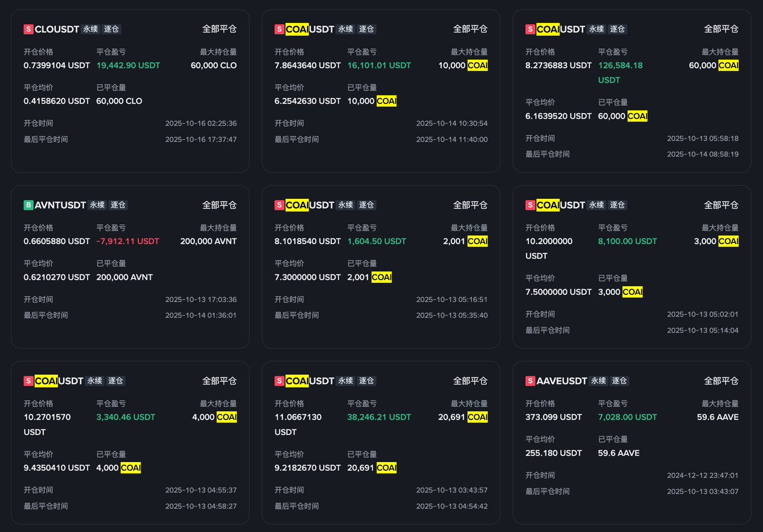Screen dimensions: 763x532
Task: Click 全部平仓 on the AAVEUSDT card
Action: 721,381
